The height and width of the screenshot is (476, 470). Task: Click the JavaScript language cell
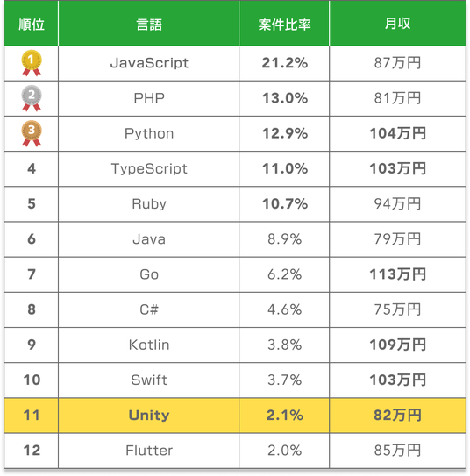[148, 63]
